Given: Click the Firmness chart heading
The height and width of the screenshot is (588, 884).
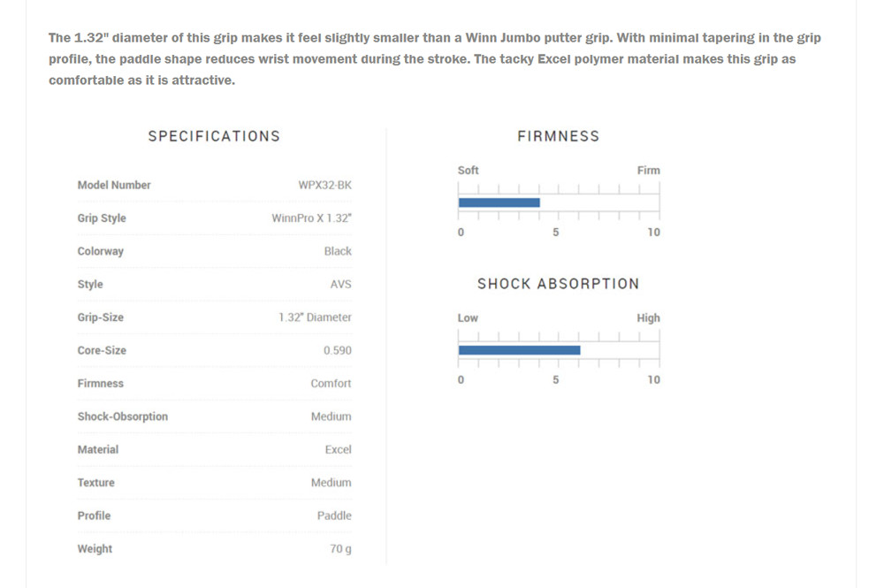Looking at the screenshot, I should [x=558, y=136].
